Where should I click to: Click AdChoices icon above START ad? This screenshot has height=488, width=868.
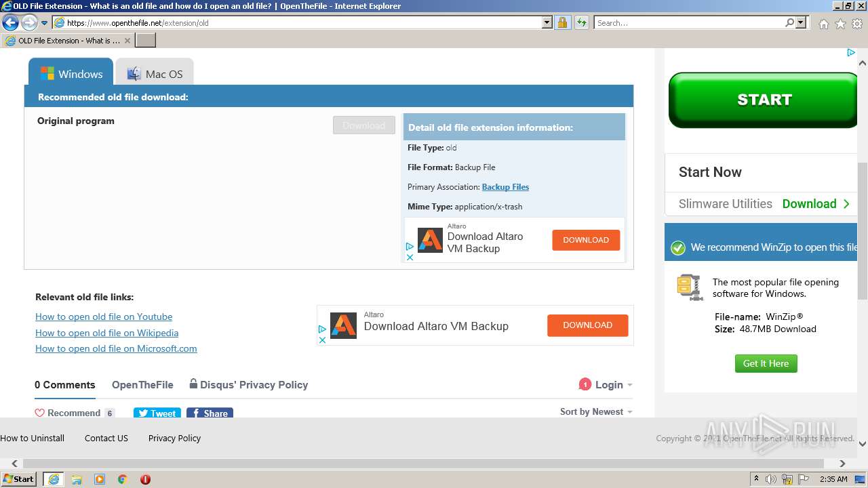tap(850, 52)
